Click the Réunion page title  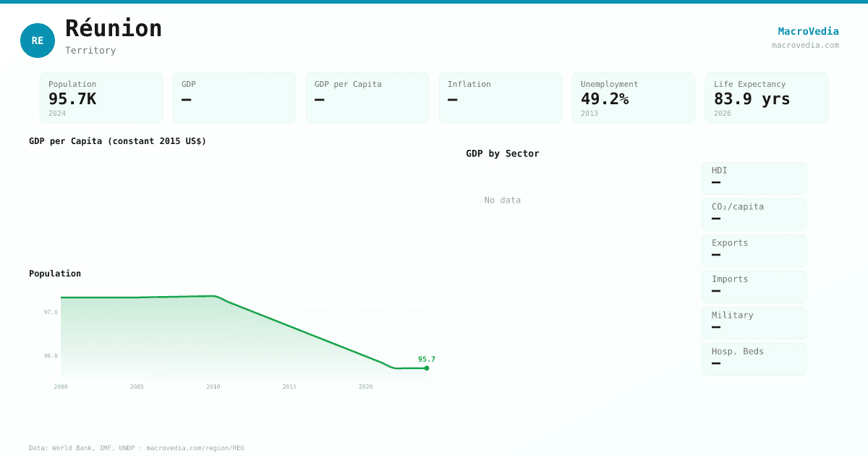[114, 29]
